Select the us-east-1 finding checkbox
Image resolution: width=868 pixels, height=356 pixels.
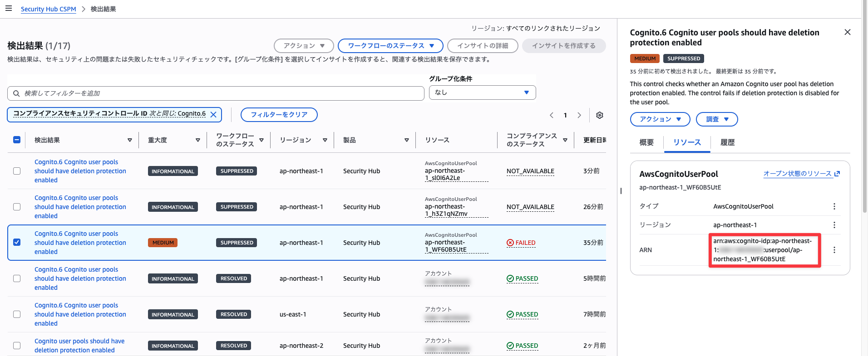tap(17, 314)
